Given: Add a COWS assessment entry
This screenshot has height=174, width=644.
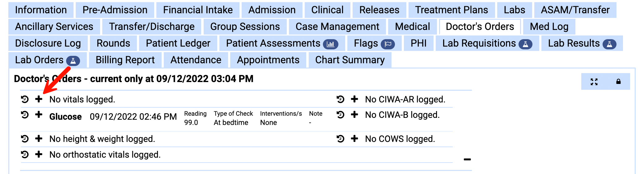Looking at the screenshot, I should point(354,139).
